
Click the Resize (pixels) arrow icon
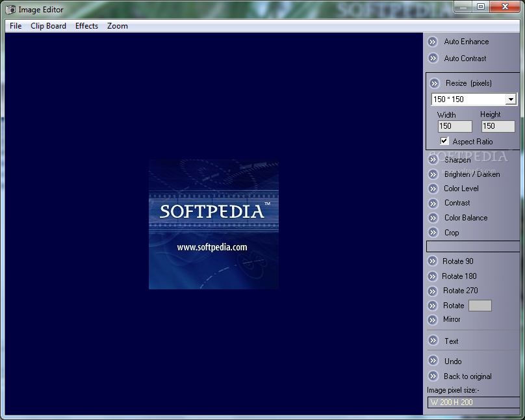(x=434, y=83)
